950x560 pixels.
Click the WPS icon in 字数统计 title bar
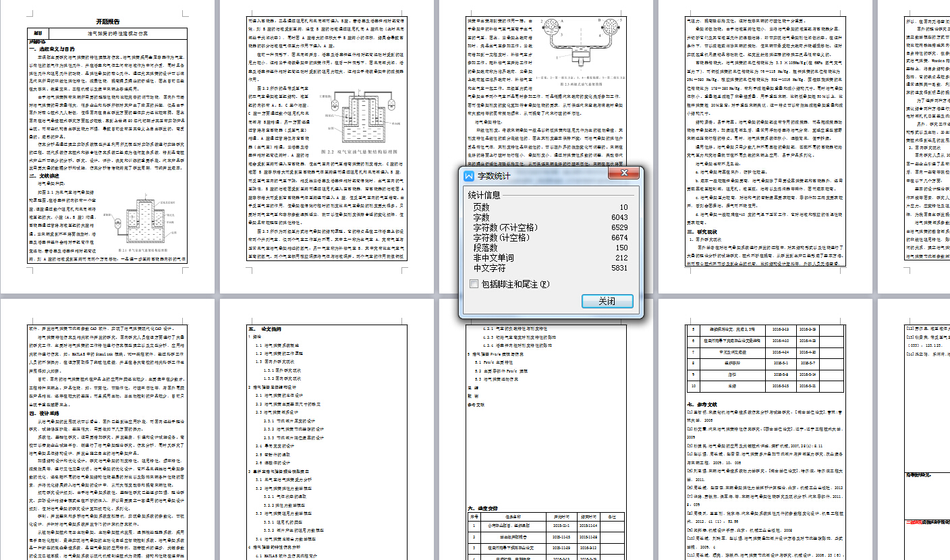pyautogui.click(x=470, y=176)
